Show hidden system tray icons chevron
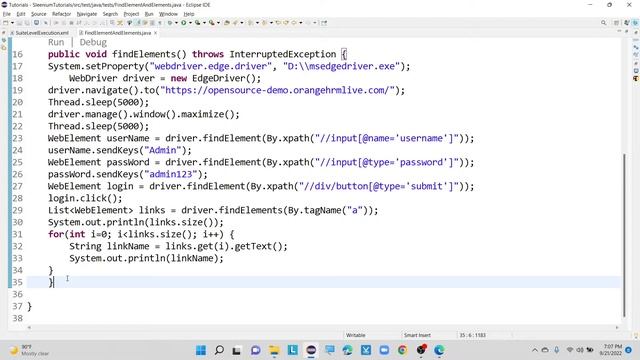Viewport: 640px width, 360px height. pyautogui.click(x=535, y=350)
